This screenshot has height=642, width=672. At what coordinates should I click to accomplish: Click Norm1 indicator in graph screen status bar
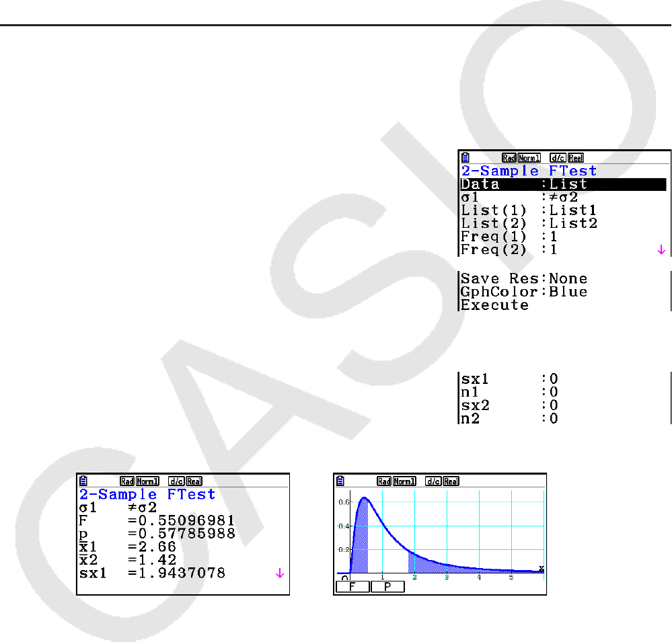(x=404, y=481)
